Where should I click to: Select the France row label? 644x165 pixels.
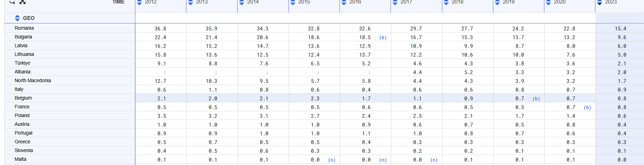click(22, 107)
